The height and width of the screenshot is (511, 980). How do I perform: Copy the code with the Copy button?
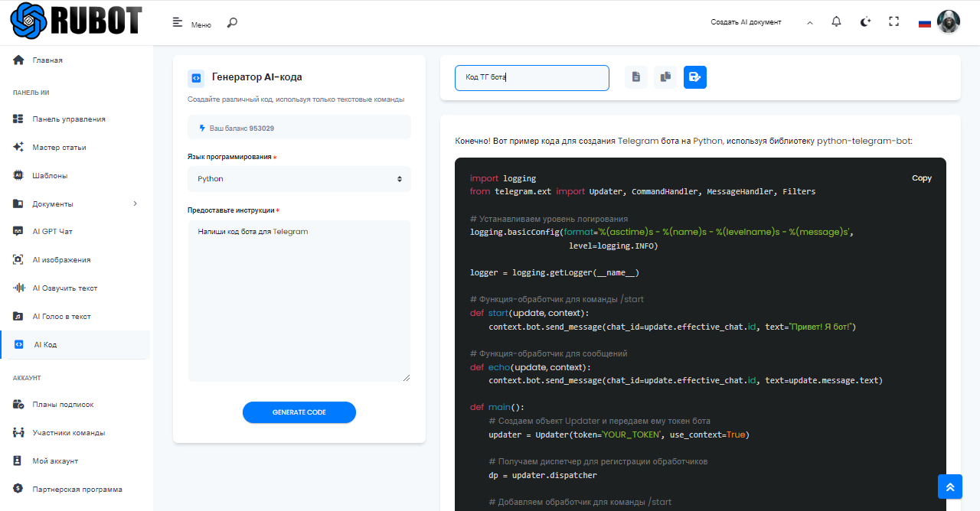[x=922, y=177]
